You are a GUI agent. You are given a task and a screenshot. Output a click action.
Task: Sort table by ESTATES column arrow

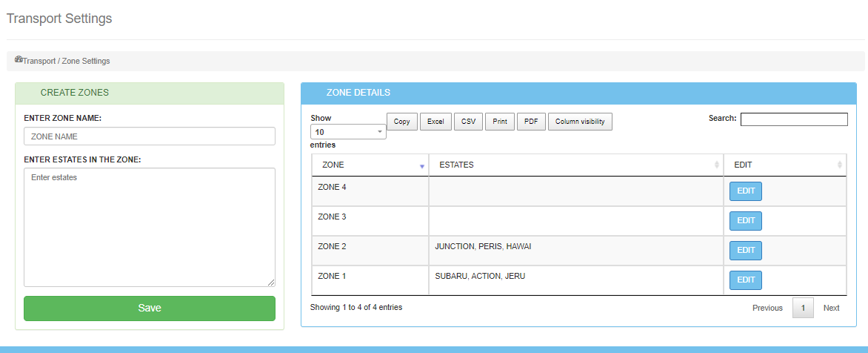click(716, 165)
